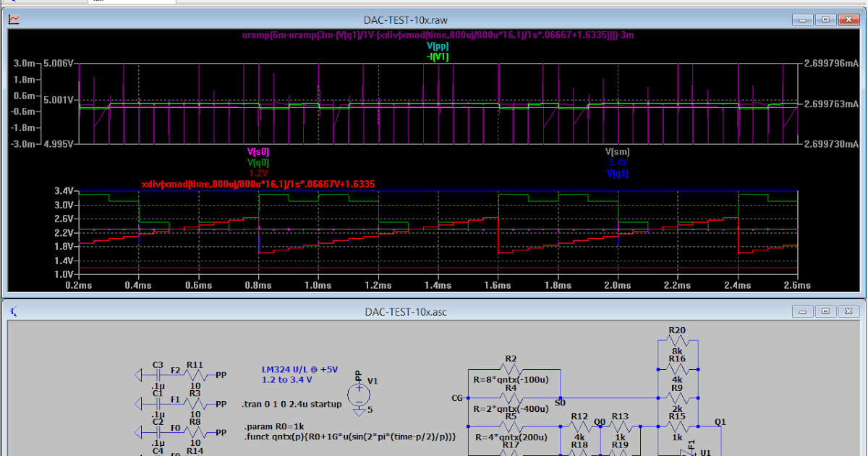Click the schematic icon on DAC-TEST-10x.asc title bar

[x=12, y=312]
